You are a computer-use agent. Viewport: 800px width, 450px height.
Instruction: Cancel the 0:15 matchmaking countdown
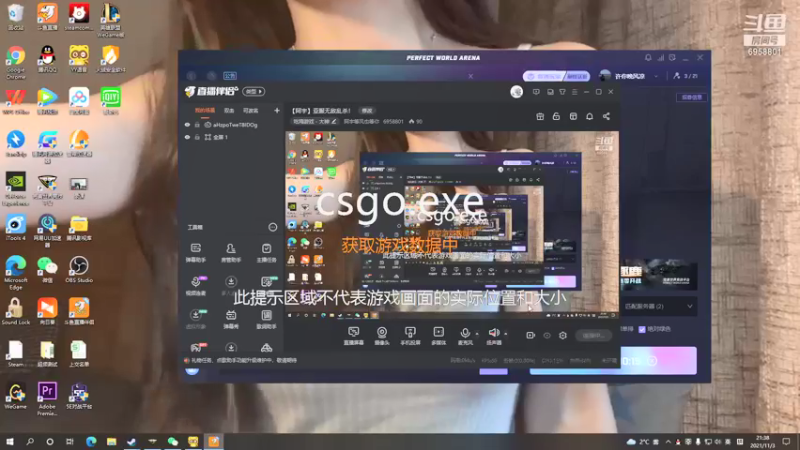click(653, 361)
